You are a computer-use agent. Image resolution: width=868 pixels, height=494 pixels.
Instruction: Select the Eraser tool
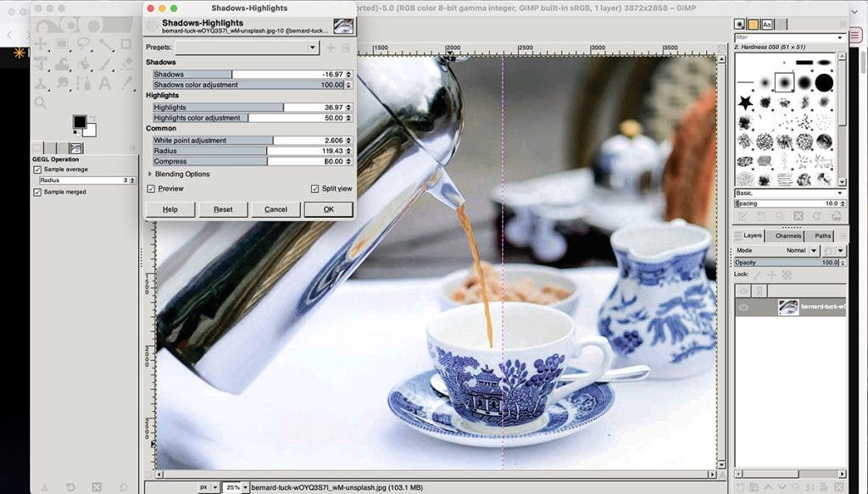click(x=126, y=64)
